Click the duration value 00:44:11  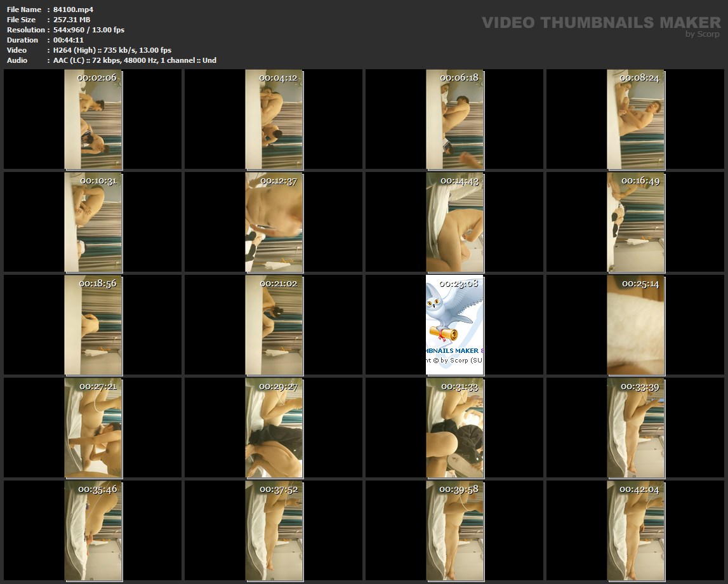click(x=69, y=40)
